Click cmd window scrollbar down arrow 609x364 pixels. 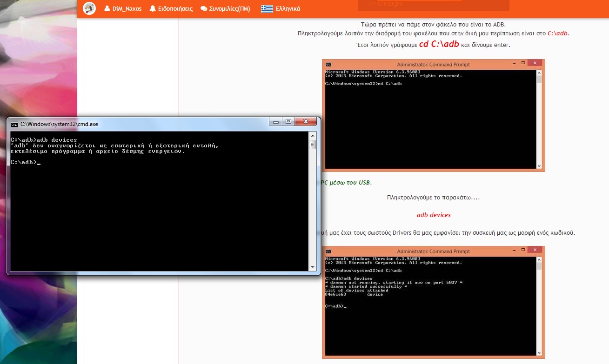pos(312,267)
